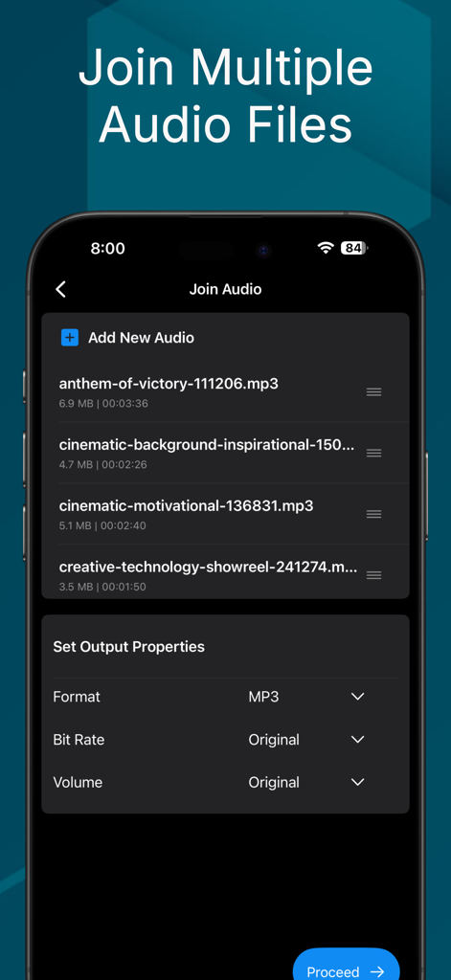Select cinematic-background-inspirational-150 file name

(x=207, y=445)
